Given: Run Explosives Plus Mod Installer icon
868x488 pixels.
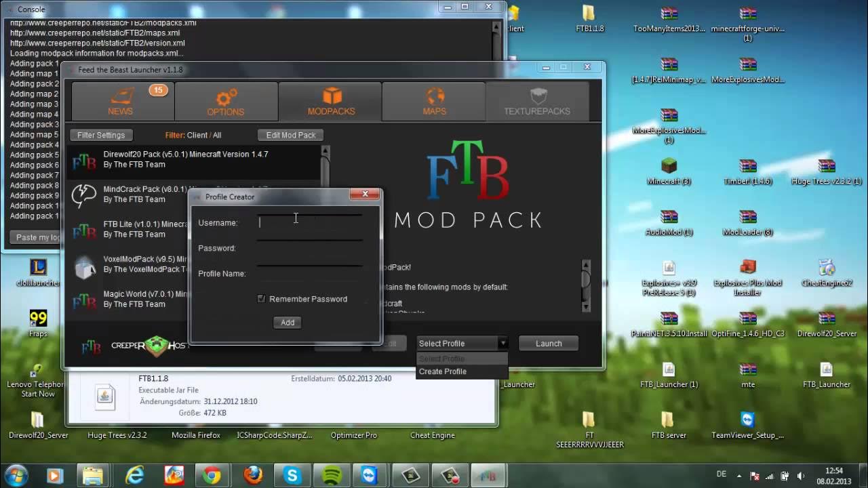Looking at the screenshot, I should [747, 267].
